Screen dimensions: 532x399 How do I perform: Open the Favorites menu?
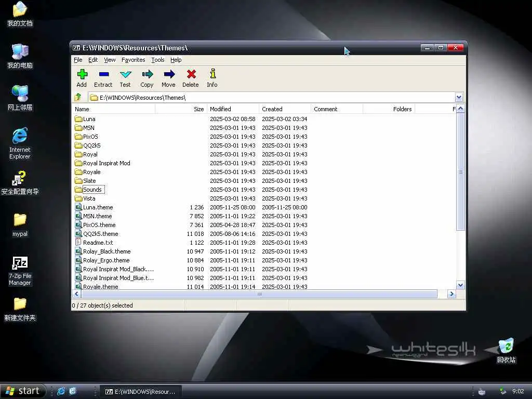pyautogui.click(x=134, y=60)
